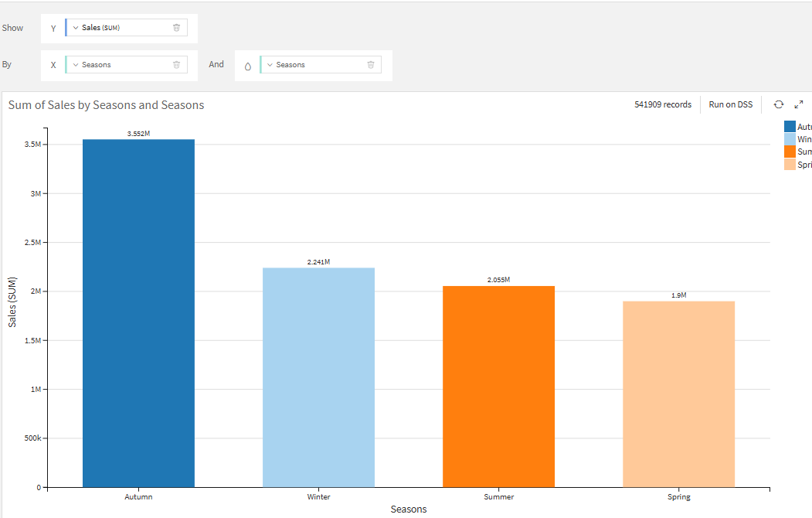Click the Winter bar in the chart

click(318, 377)
